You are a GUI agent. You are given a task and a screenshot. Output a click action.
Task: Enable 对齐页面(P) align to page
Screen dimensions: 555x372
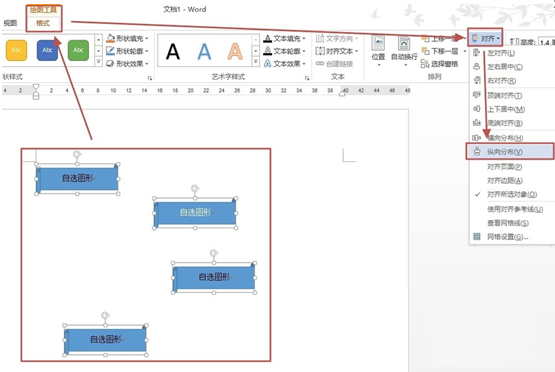click(512, 166)
